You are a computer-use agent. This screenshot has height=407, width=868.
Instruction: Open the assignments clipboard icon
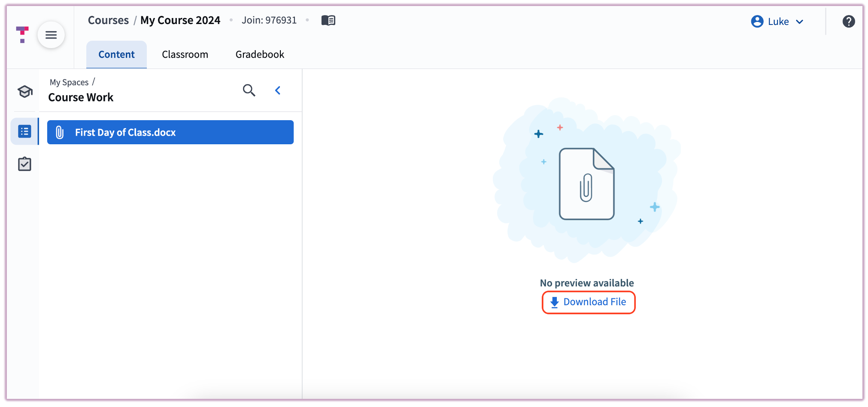click(x=24, y=164)
